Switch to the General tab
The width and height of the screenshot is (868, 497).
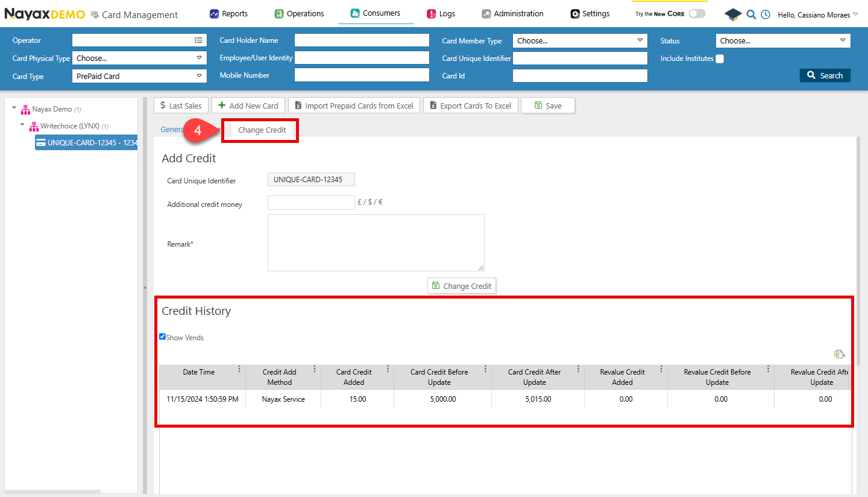[x=172, y=130]
